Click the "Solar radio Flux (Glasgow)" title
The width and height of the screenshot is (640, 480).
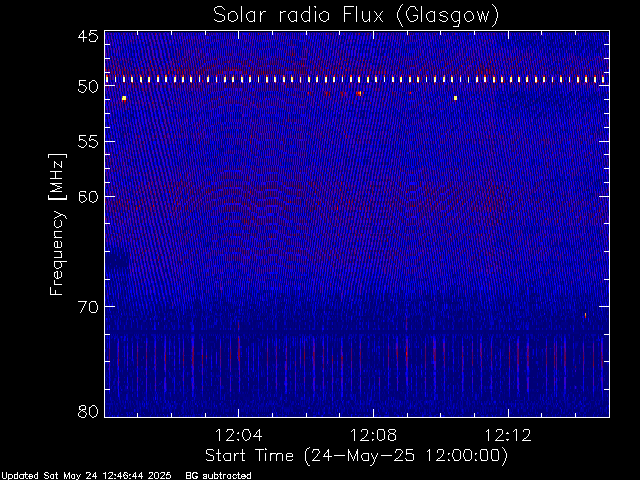pos(356,16)
